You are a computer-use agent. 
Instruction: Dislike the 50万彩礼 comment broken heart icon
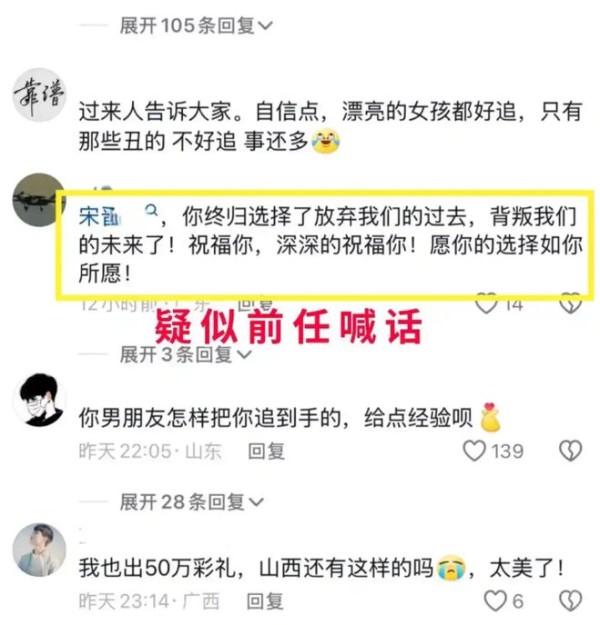[570, 601]
